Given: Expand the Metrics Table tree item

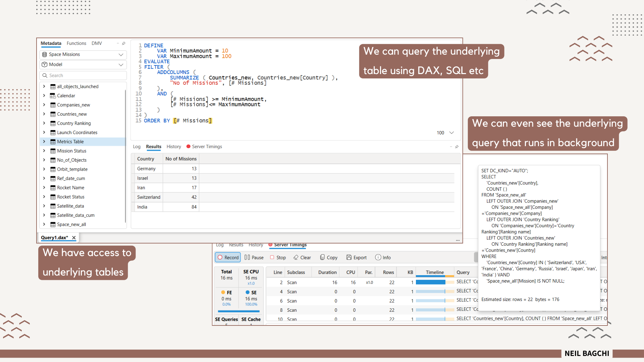Looking at the screenshot, I should pos(44,141).
